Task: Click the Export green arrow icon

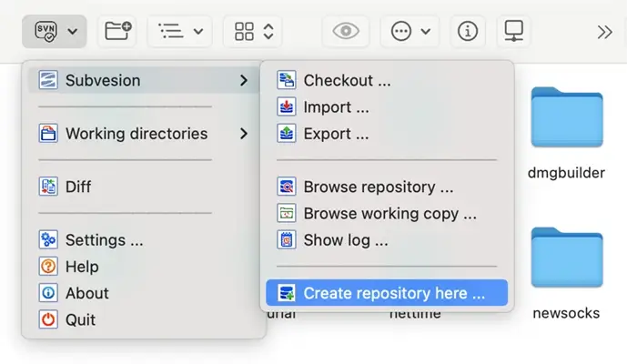Action: pyautogui.click(x=287, y=133)
